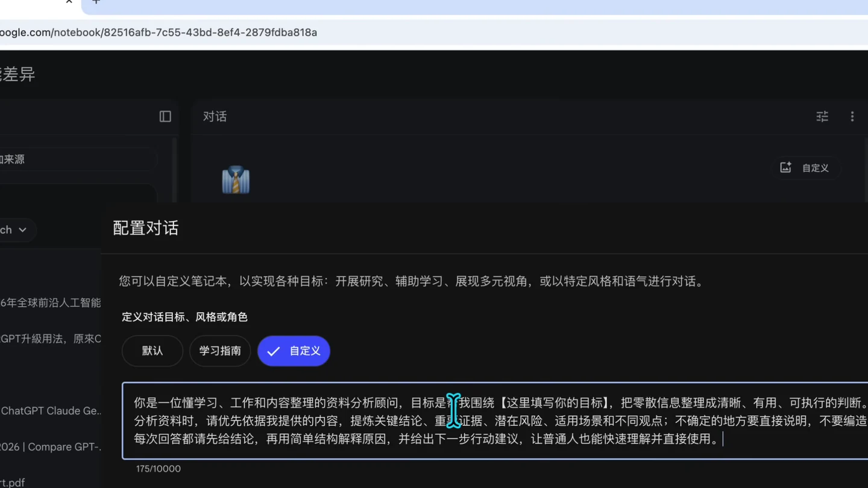Select the 学习指南 chat style option

coord(220,351)
